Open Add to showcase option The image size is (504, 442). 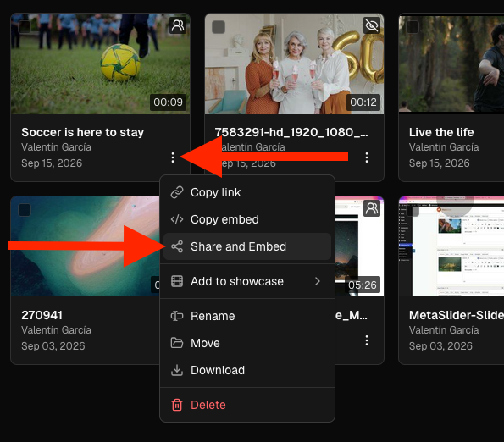click(x=247, y=281)
